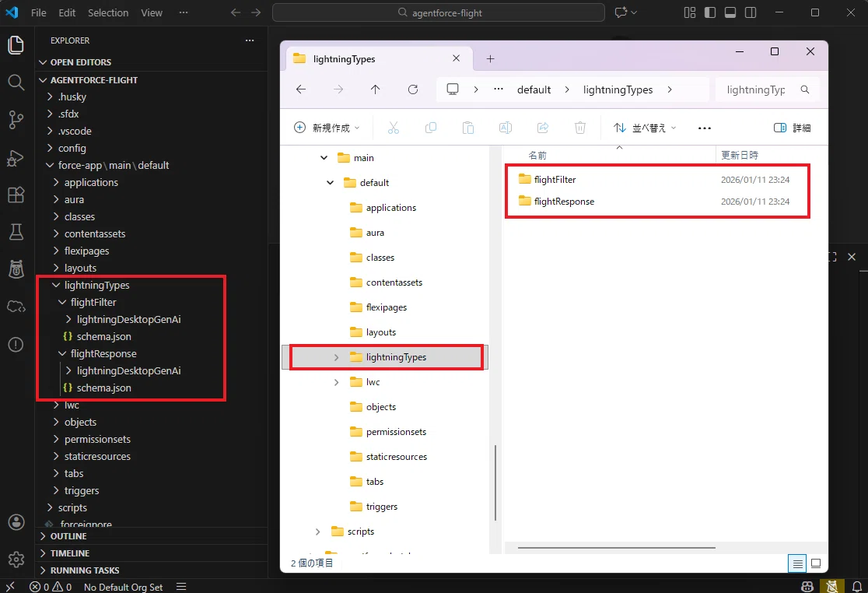
Task: Click Customize Layout icon in VS Code title bar
Action: (690, 12)
